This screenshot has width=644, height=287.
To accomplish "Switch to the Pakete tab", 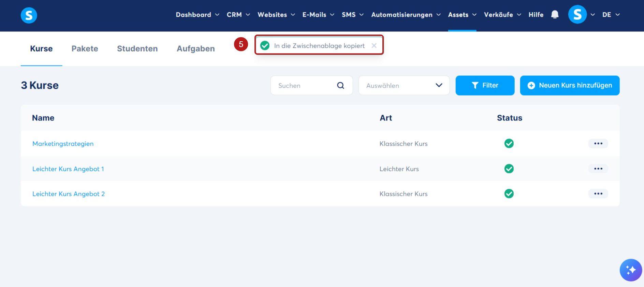I will tap(85, 49).
